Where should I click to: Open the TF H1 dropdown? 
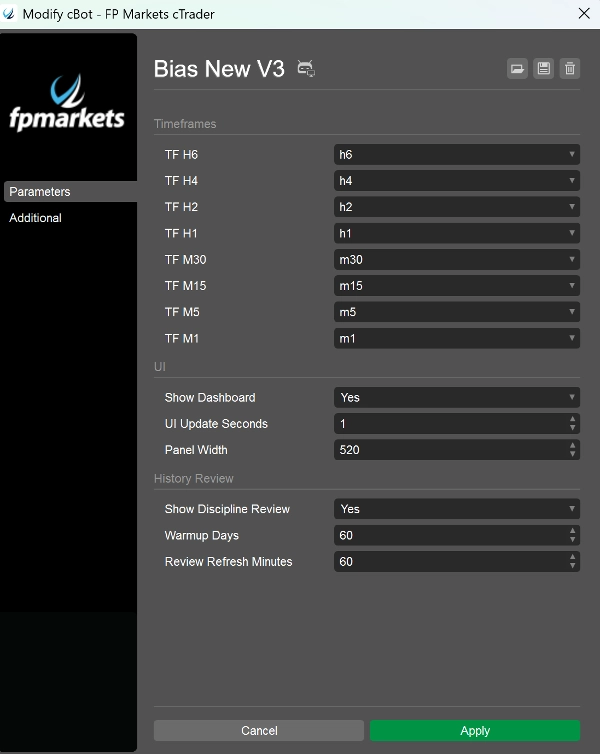click(x=457, y=233)
